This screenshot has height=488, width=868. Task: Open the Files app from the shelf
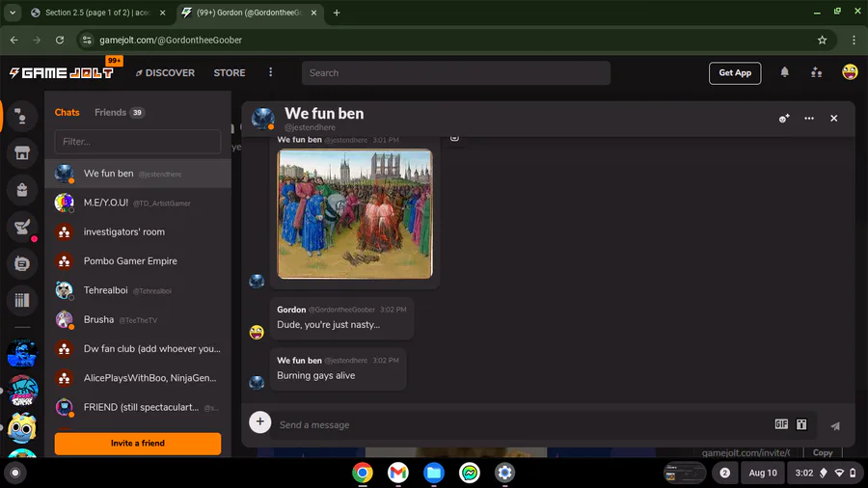(434, 473)
